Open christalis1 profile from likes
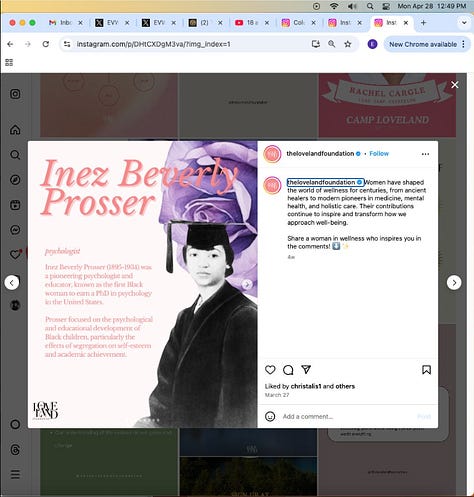474x497 pixels. click(306, 386)
